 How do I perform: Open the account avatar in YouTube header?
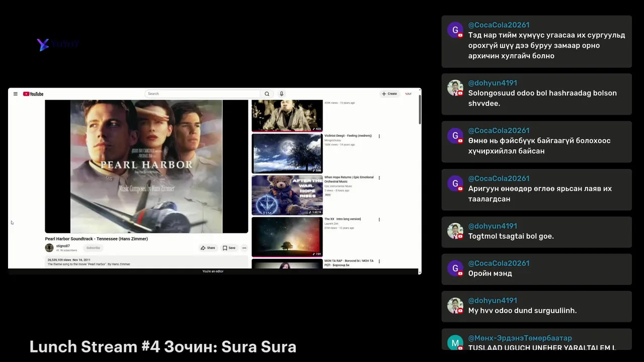(x=408, y=94)
